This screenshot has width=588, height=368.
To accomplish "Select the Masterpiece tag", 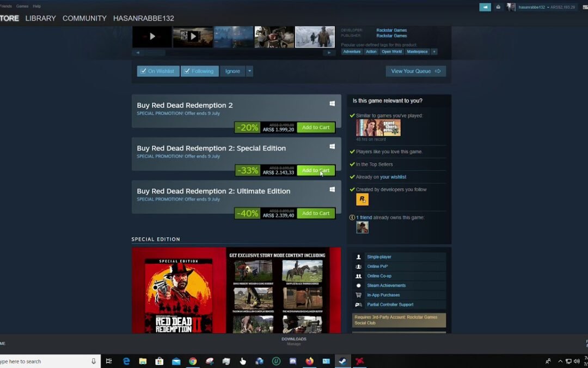I will (x=417, y=52).
